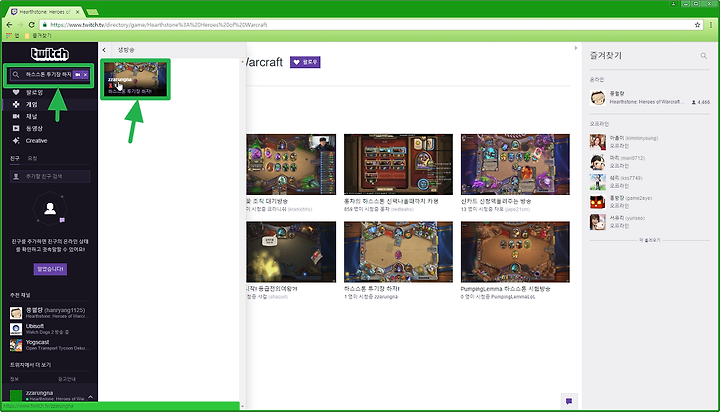Click the Twitch logo in the sidebar

[x=50, y=54]
